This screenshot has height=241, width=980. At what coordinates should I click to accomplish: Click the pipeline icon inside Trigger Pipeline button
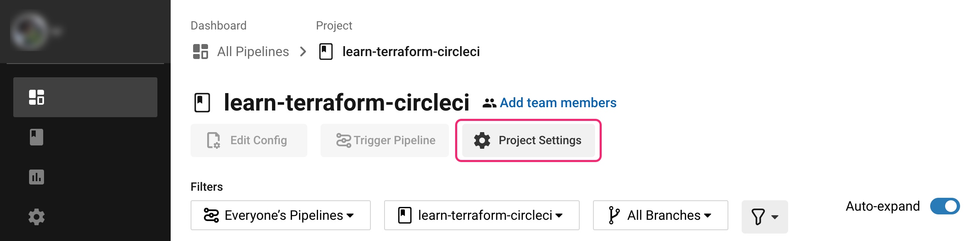tap(343, 140)
